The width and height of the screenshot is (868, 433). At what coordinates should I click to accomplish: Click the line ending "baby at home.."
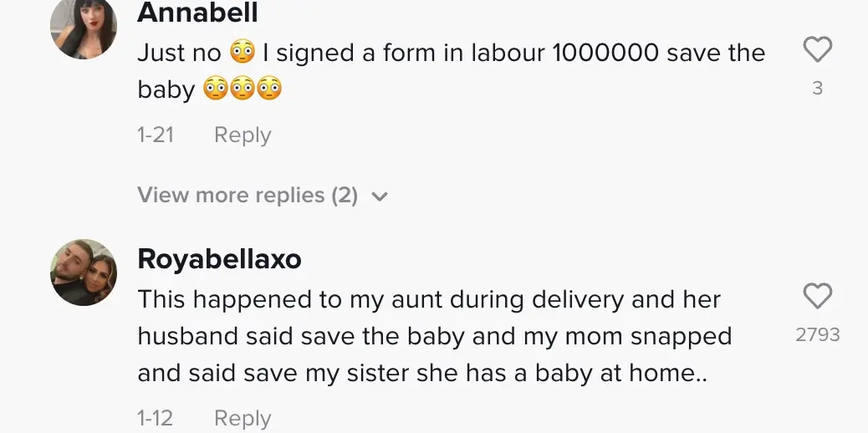click(422, 374)
